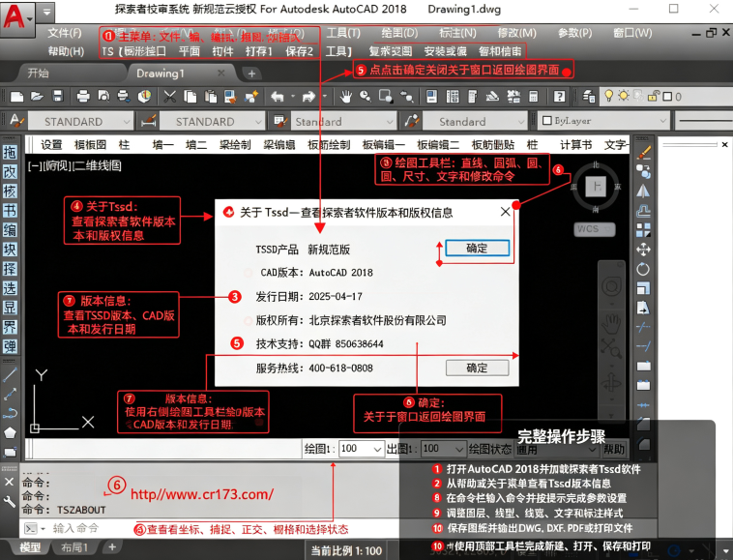Open the 计算书 TSSD toolbar menu

576,145
